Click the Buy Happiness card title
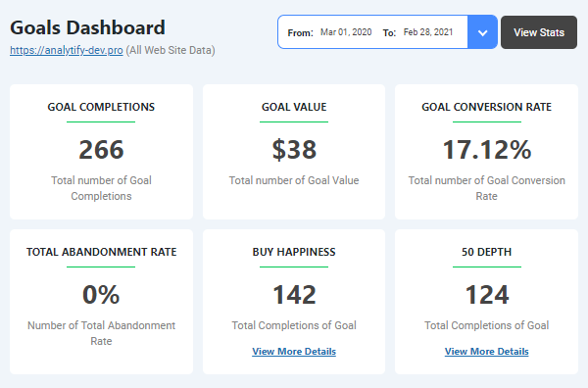Image resolution: width=588 pixels, height=388 pixels. pyautogui.click(x=294, y=252)
